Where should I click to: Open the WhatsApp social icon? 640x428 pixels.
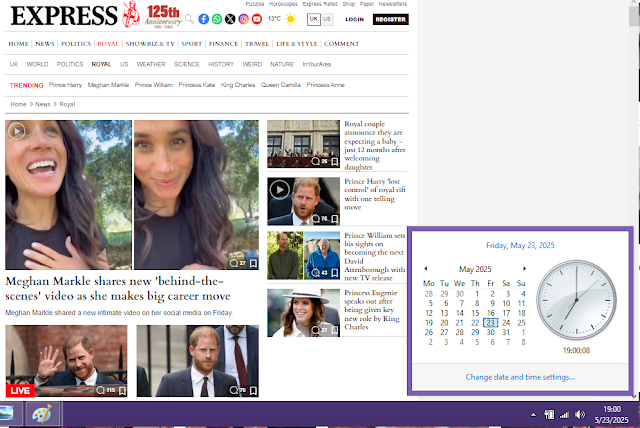[x=217, y=19]
